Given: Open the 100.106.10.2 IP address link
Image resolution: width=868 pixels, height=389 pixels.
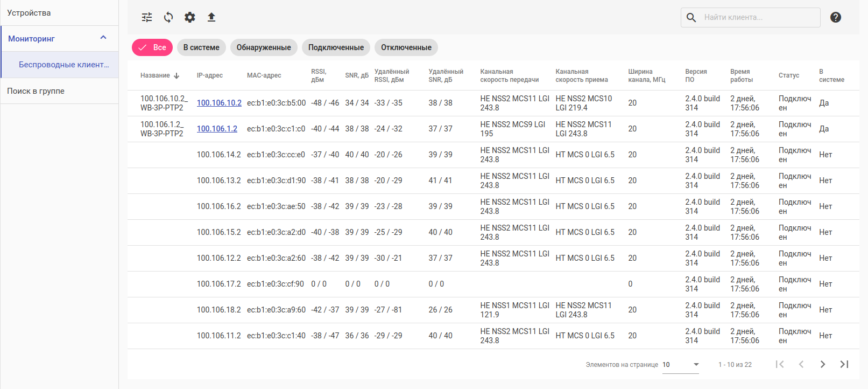Looking at the screenshot, I should coord(219,103).
